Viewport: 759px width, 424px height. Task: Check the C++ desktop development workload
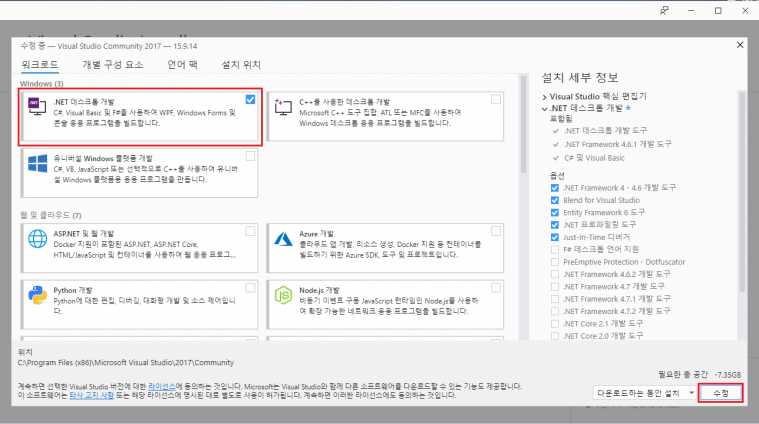496,99
